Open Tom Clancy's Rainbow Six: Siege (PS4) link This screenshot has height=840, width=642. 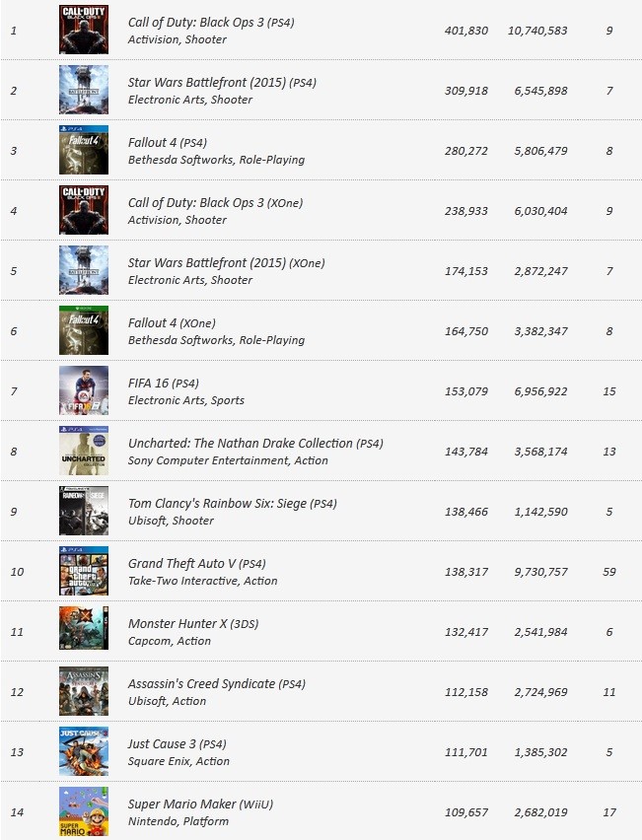(x=233, y=504)
